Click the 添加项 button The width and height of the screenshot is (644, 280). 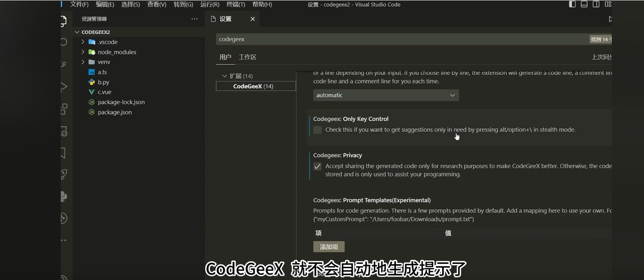click(329, 247)
